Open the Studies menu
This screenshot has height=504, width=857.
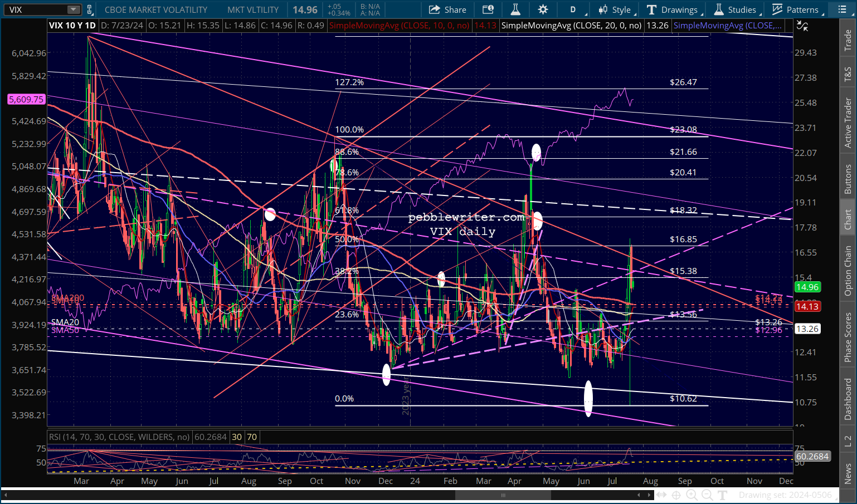click(737, 9)
